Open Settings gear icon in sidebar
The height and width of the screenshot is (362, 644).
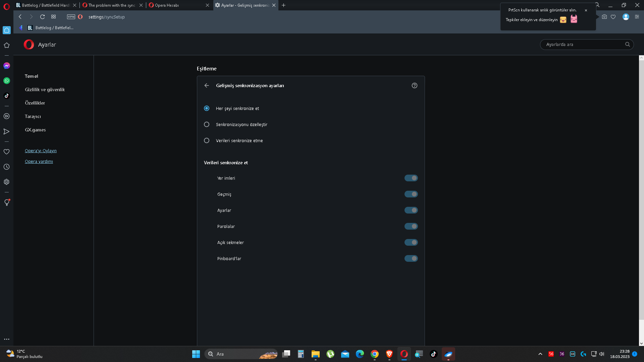coord(7,182)
